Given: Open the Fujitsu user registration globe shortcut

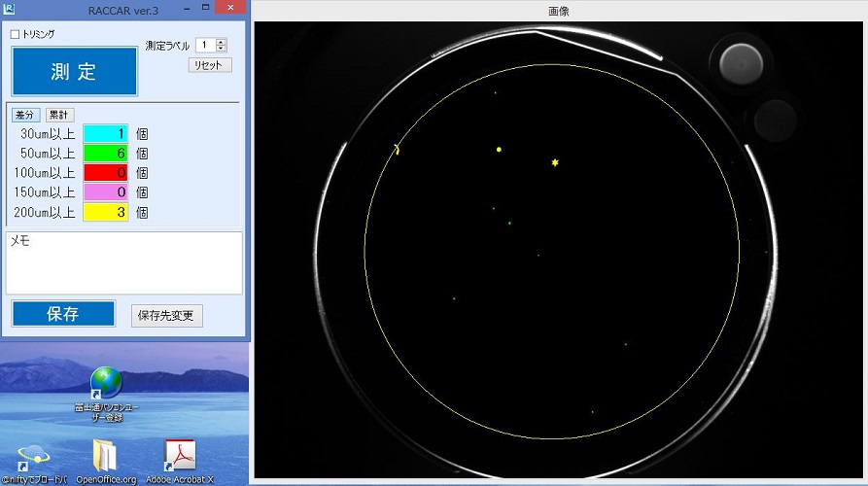Looking at the screenshot, I should tap(106, 383).
